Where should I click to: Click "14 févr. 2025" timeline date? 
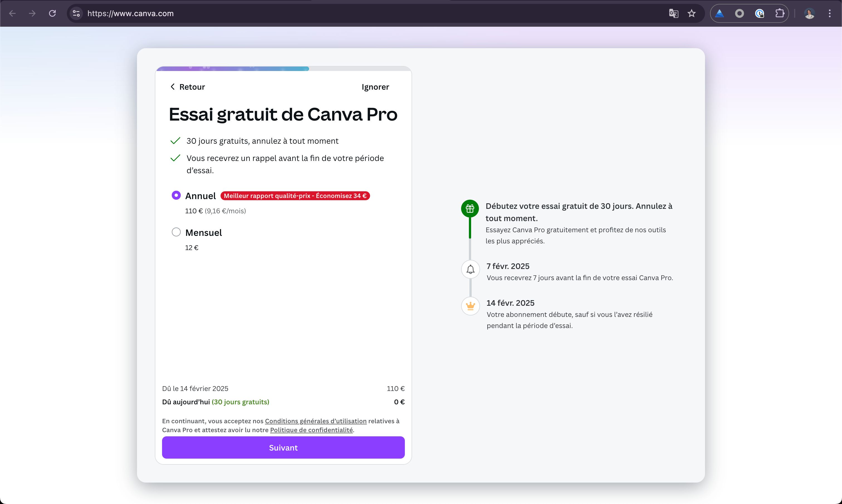pyautogui.click(x=510, y=303)
